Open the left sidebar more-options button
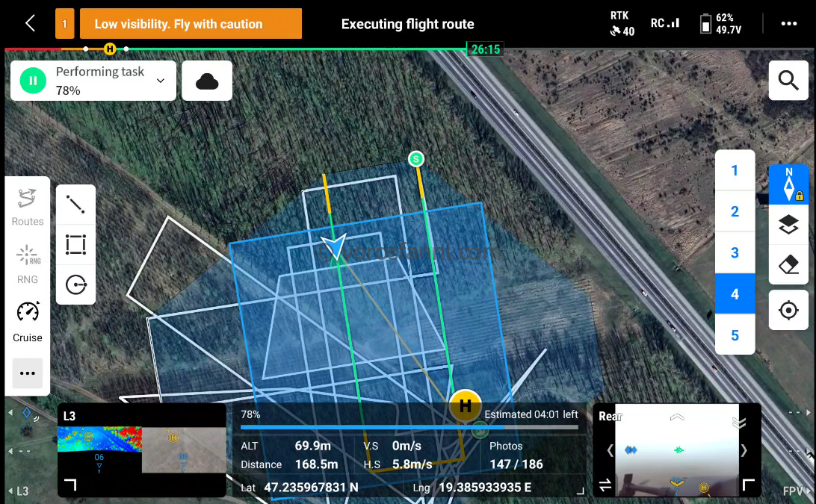This screenshot has height=504, width=816. point(27,373)
